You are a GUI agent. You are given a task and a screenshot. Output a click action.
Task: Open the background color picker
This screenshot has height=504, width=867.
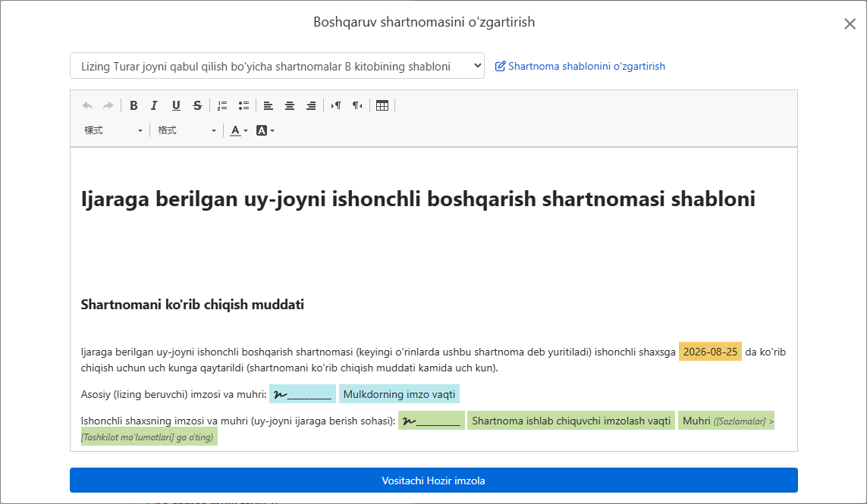[x=265, y=130]
